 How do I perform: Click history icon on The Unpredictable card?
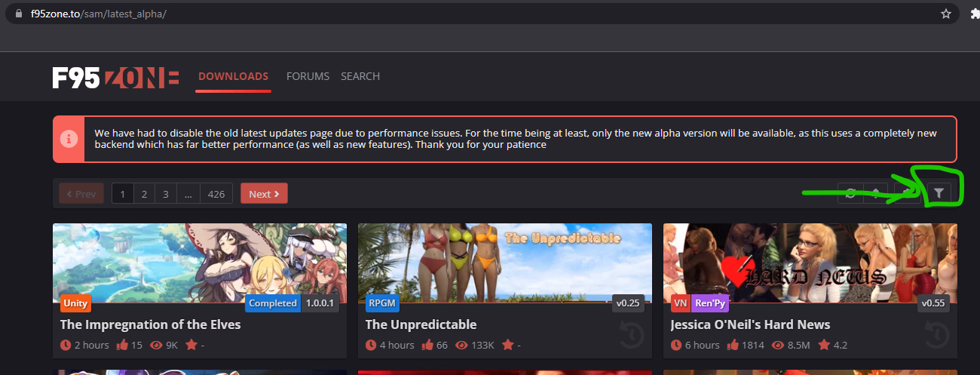[x=633, y=335]
